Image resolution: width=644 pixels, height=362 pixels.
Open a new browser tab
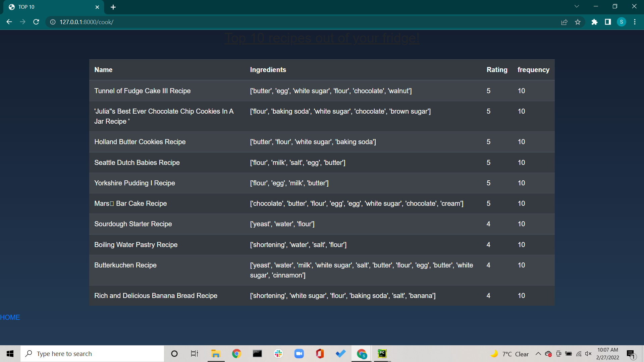pos(113,7)
